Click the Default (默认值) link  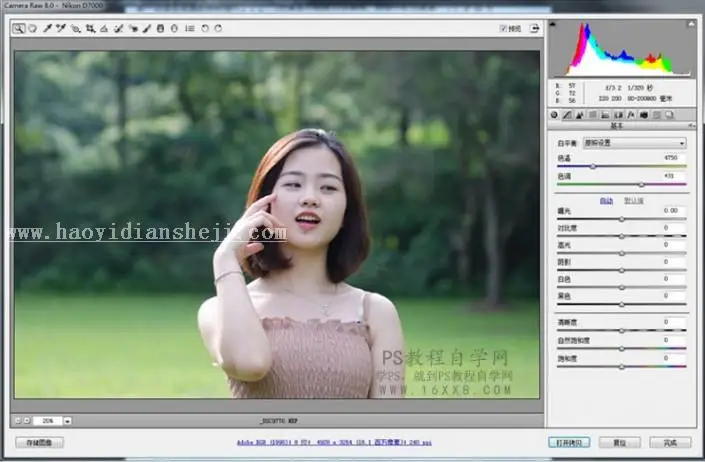pyautogui.click(x=634, y=201)
